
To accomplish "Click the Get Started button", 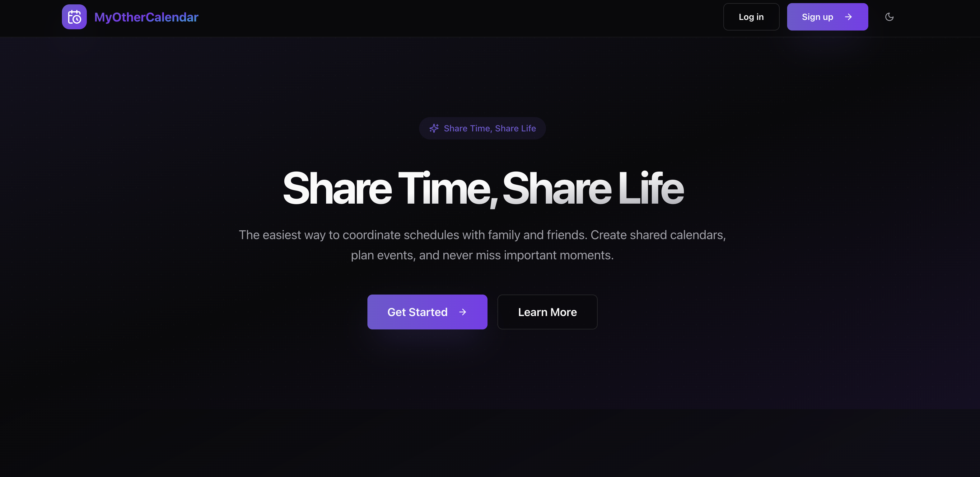I will pos(427,312).
